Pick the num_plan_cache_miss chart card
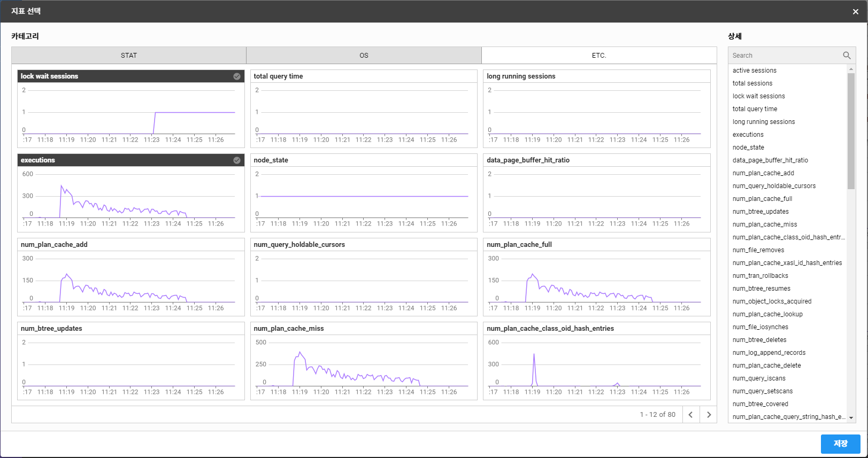 (364, 361)
